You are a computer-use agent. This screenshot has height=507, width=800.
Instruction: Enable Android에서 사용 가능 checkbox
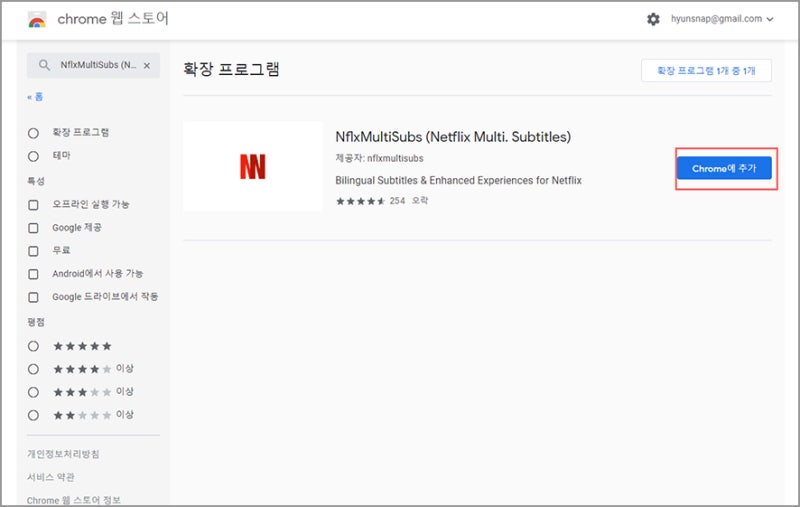pyautogui.click(x=33, y=274)
